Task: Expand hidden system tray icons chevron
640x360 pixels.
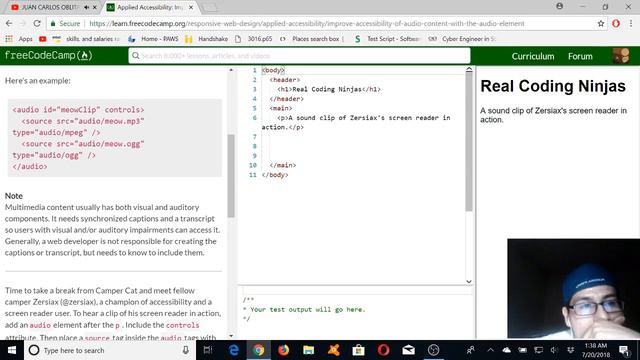Action: [491, 350]
